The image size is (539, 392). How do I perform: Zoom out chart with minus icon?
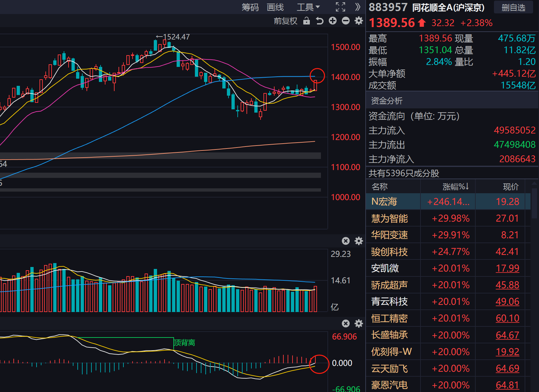[x=346, y=21]
